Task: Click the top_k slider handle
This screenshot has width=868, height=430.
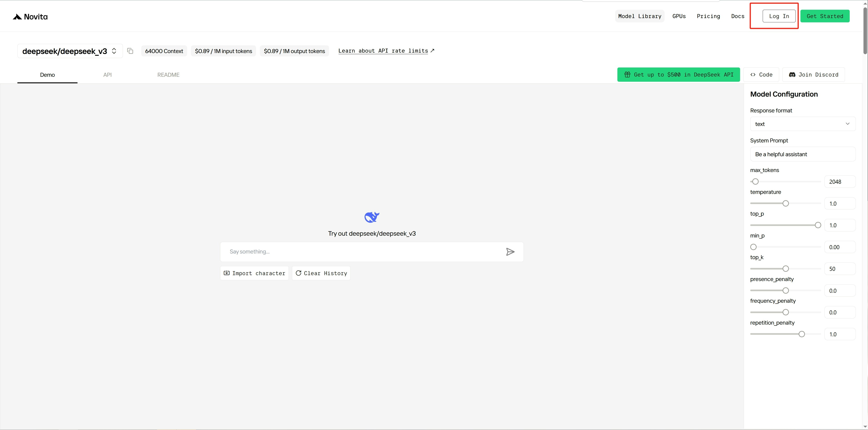Action: pos(786,269)
